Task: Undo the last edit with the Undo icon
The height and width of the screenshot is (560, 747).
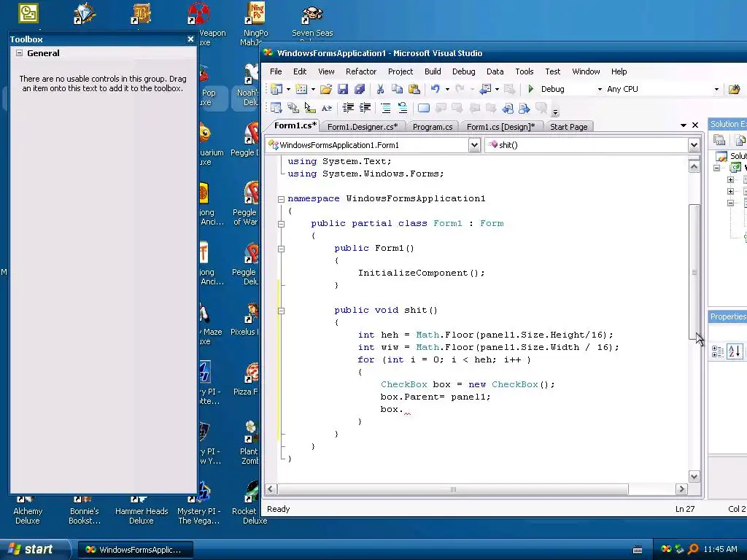Action: (436, 89)
